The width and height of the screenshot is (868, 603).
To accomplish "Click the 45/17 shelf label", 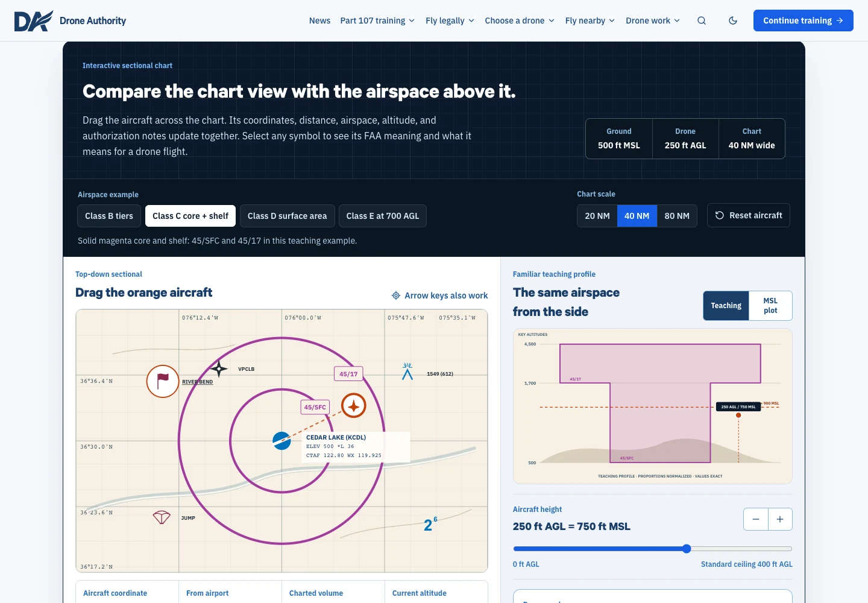I will (348, 374).
